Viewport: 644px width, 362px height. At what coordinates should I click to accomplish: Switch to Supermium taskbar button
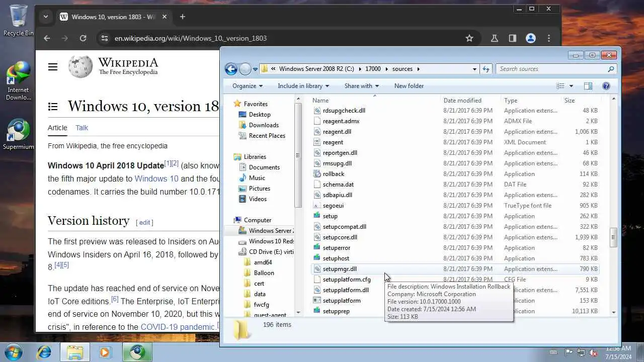click(x=136, y=352)
